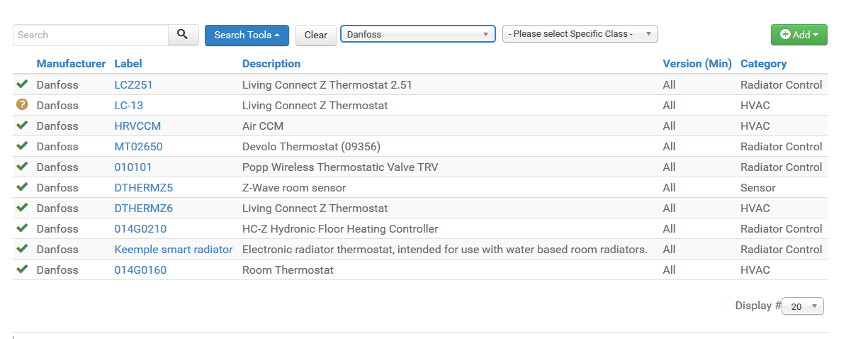Change the Display # count dropdown
Viewport: 868px width, 339px height.
pyautogui.click(x=802, y=306)
